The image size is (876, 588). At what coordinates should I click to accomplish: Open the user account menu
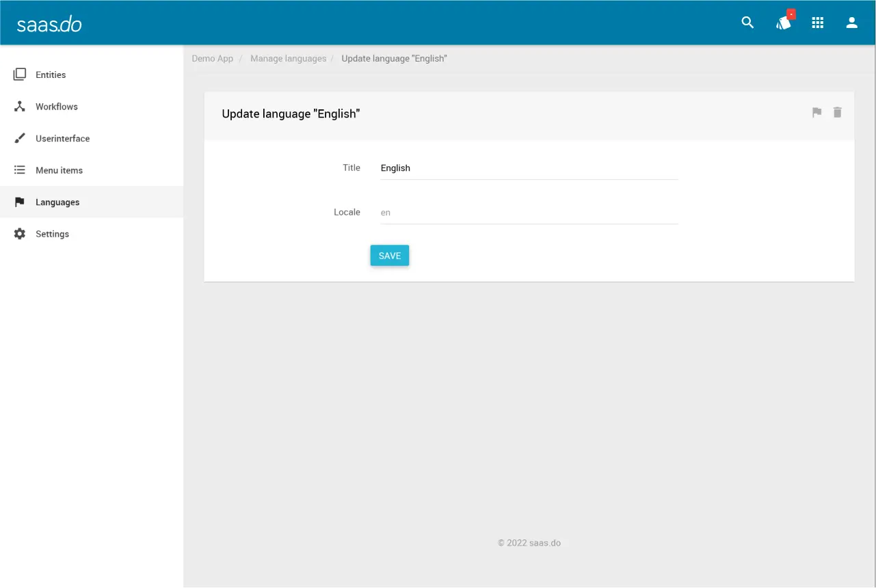click(x=851, y=23)
